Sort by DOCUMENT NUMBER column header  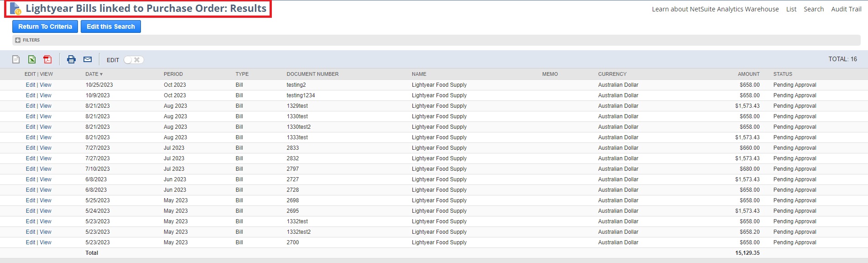coord(312,74)
